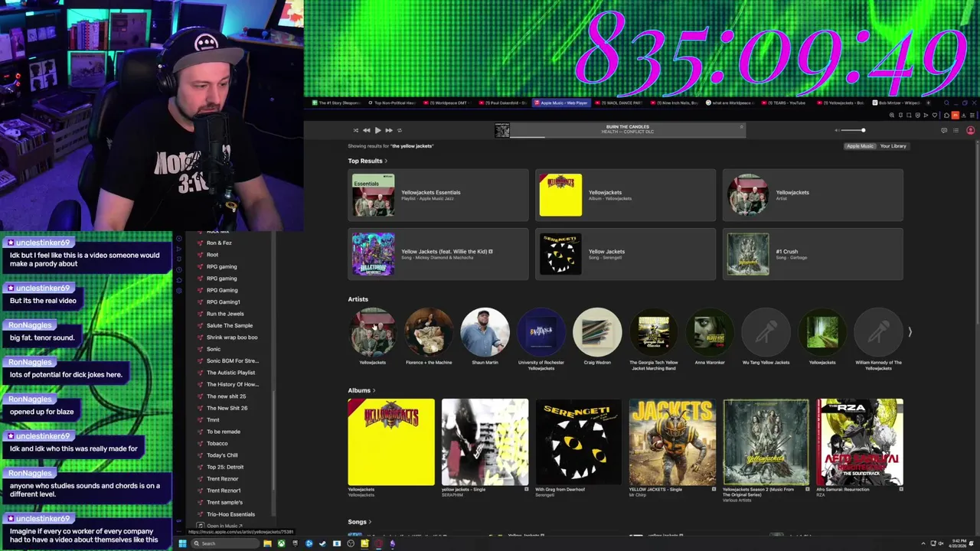Viewport: 980px width, 551px height.
Task: Select the Run the Jewels playlist
Action: (x=225, y=314)
